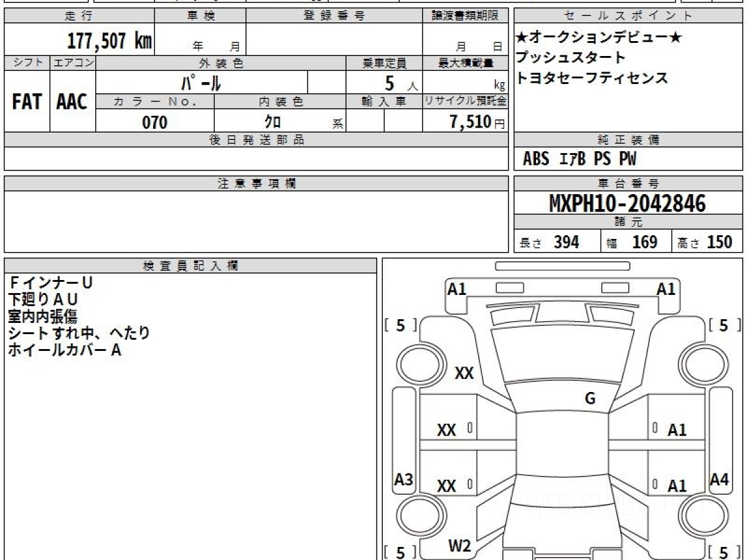The image size is (747, 560).
Task: Click the プッシュスタート sales point text
Action: pos(571,58)
